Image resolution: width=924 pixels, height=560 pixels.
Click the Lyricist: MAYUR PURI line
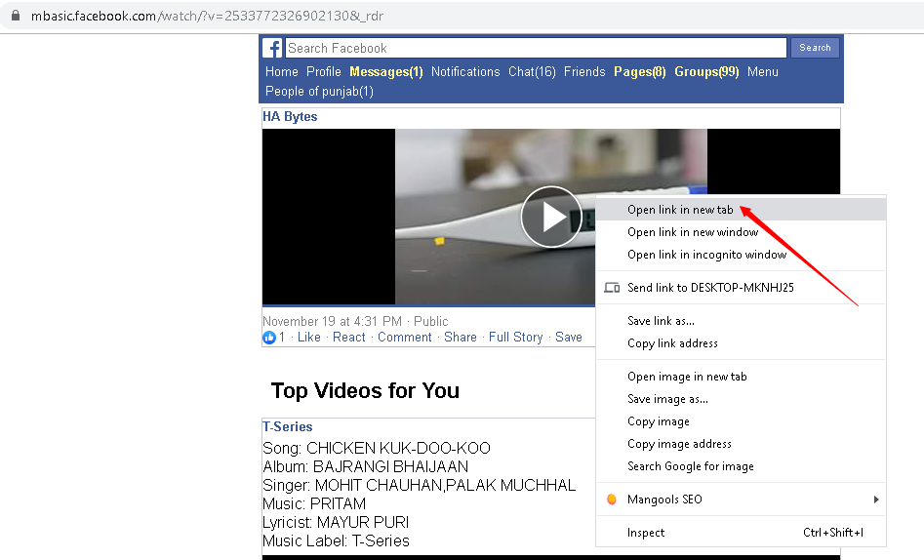[336, 522]
